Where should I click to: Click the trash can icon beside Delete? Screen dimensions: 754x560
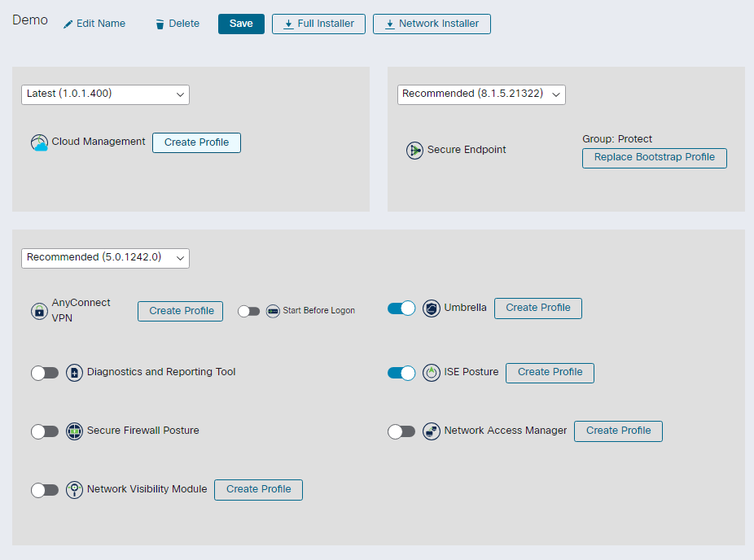click(160, 24)
